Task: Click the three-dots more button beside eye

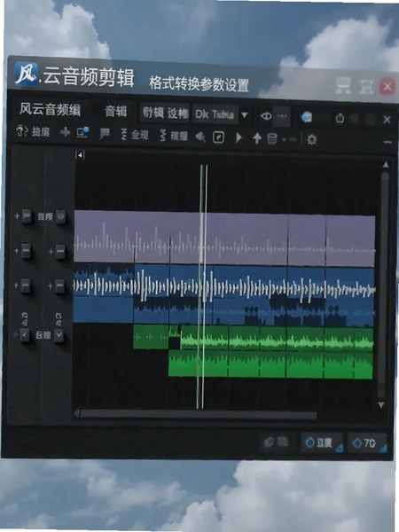Action: point(282,116)
